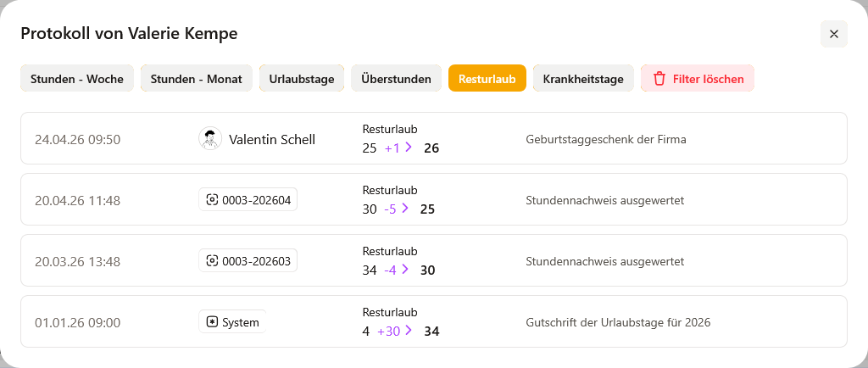Select the Geburtstaggeschenk der Firma entry
Screen dimensions: 868x368
(605, 139)
